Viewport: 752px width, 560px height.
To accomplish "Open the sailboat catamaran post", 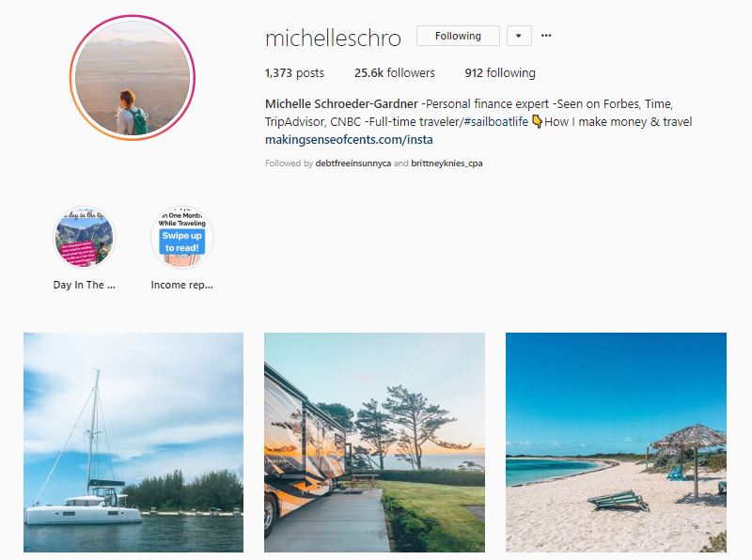I will click(x=133, y=443).
